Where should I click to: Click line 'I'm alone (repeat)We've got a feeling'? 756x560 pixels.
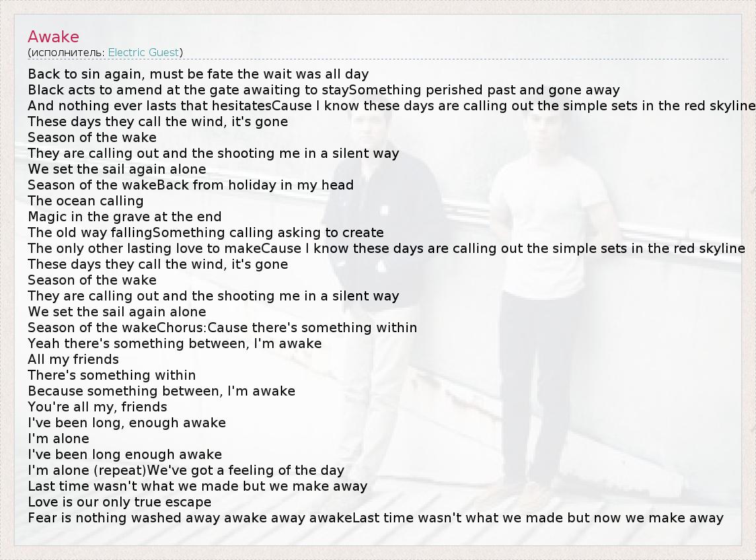pos(186,470)
